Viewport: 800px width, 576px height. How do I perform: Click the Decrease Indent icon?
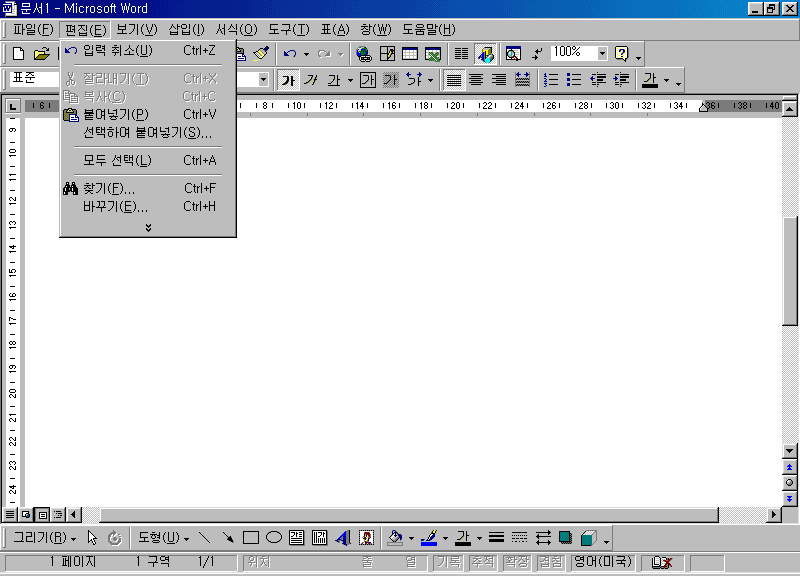click(598, 80)
